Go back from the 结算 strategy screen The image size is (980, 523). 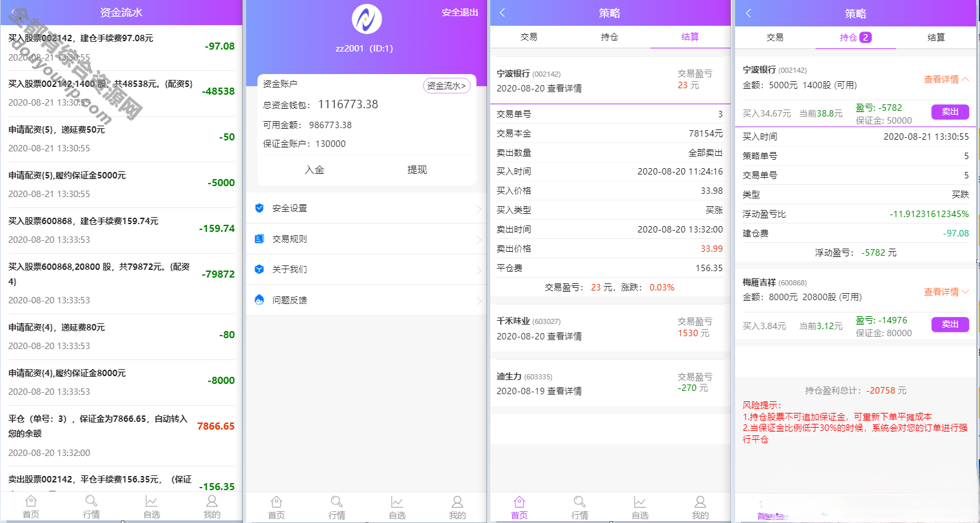point(503,13)
